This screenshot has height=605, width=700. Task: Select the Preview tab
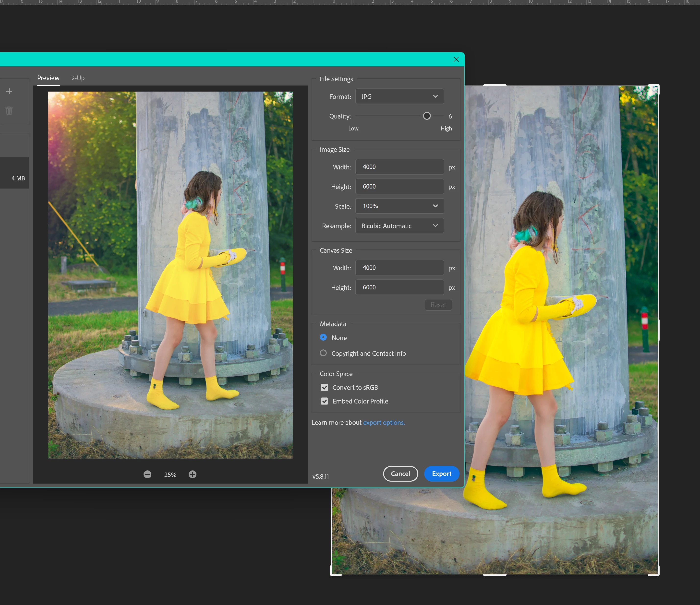tap(48, 78)
